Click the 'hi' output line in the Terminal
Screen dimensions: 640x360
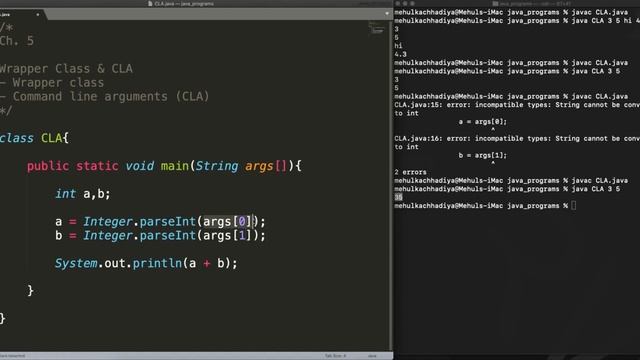(x=398, y=46)
